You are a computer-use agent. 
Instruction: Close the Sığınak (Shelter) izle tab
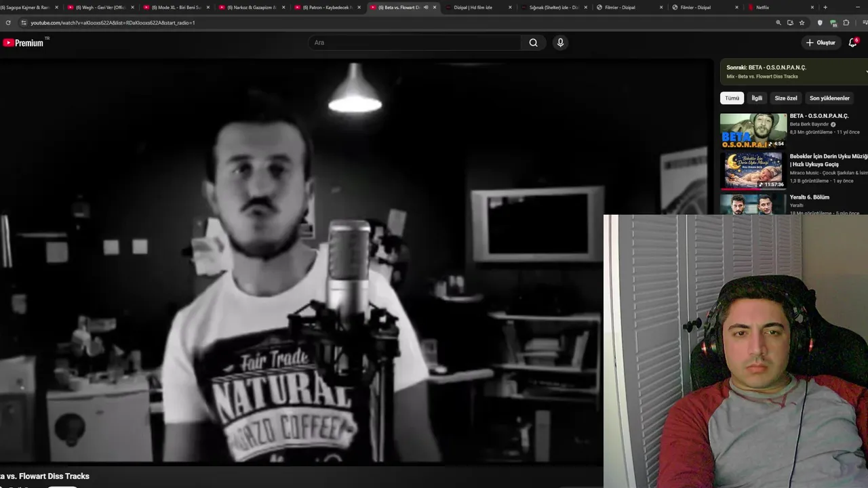586,7
